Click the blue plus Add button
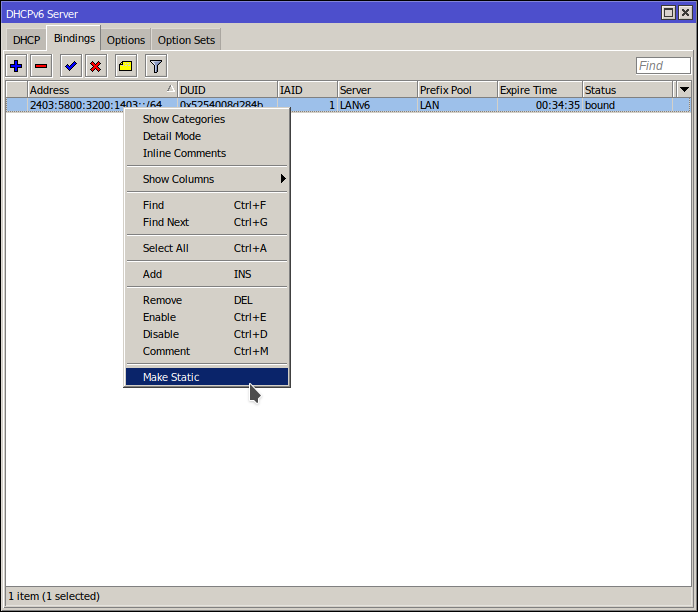The width and height of the screenshot is (698, 612). 16,66
